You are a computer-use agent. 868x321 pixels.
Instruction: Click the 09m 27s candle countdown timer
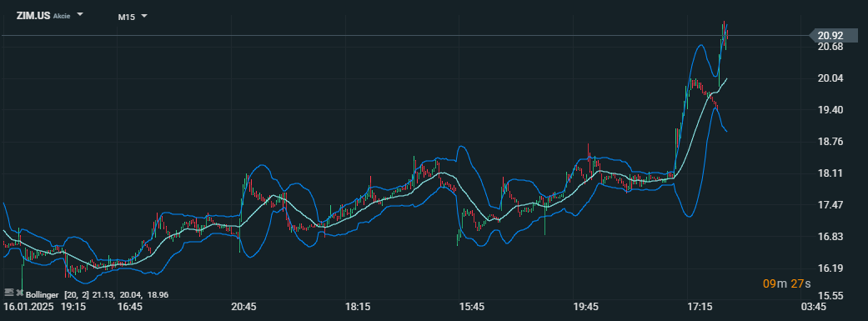tap(786, 284)
